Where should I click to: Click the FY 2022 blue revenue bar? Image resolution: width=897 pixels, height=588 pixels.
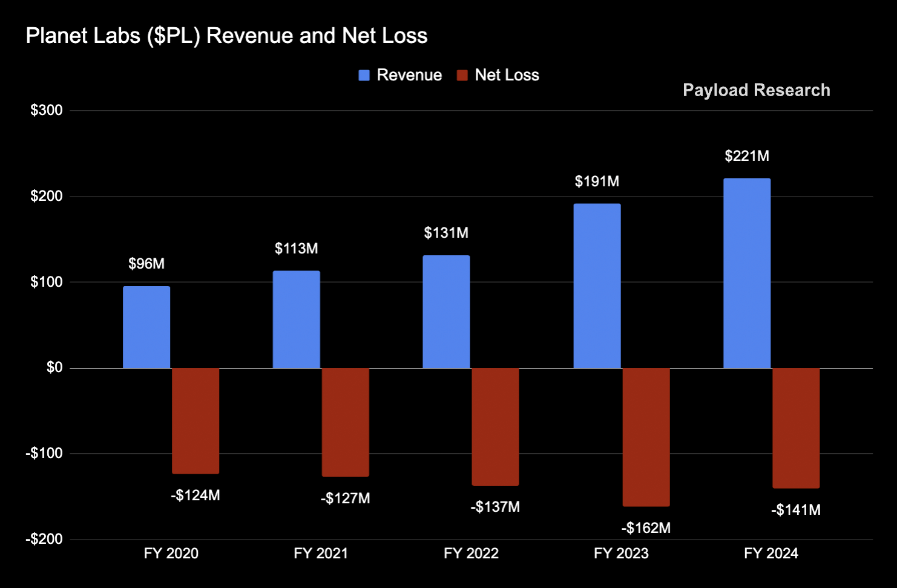point(446,312)
